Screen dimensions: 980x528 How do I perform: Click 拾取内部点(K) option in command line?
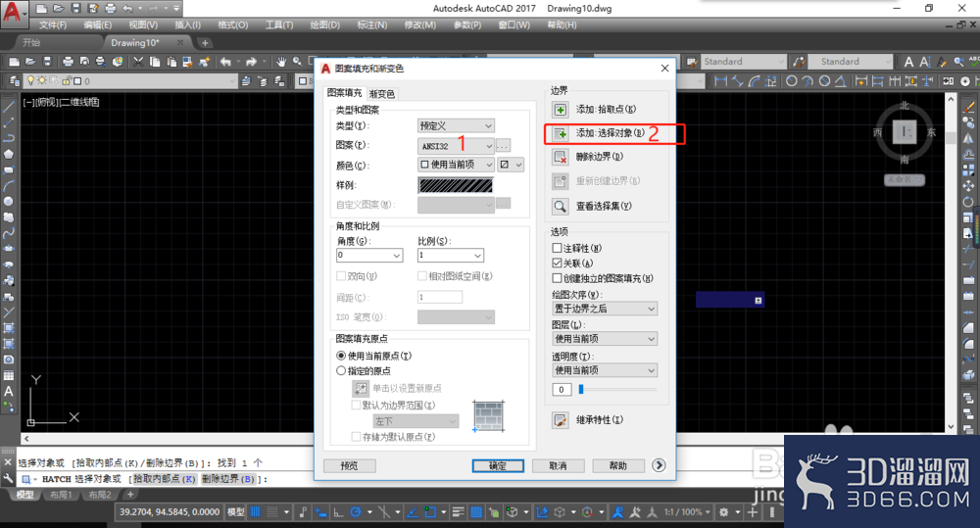point(164,479)
